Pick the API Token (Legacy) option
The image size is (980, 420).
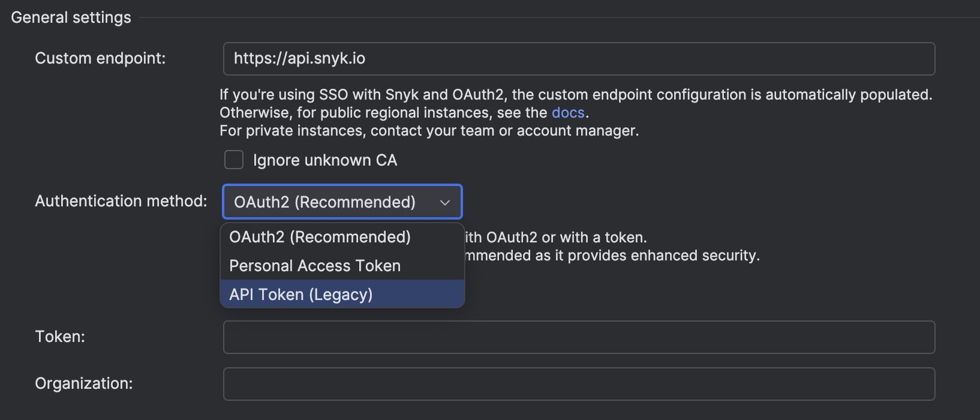[x=301, y=295]
